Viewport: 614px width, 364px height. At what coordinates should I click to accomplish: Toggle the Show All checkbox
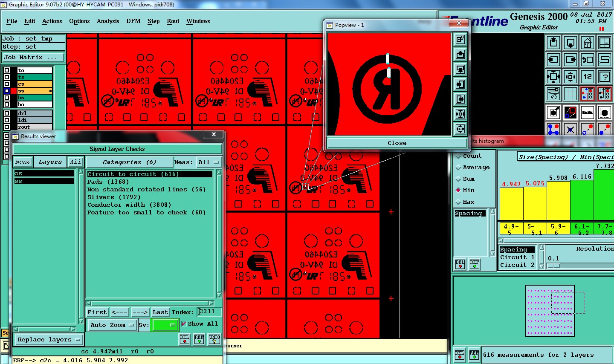click(x=184, y=324)
